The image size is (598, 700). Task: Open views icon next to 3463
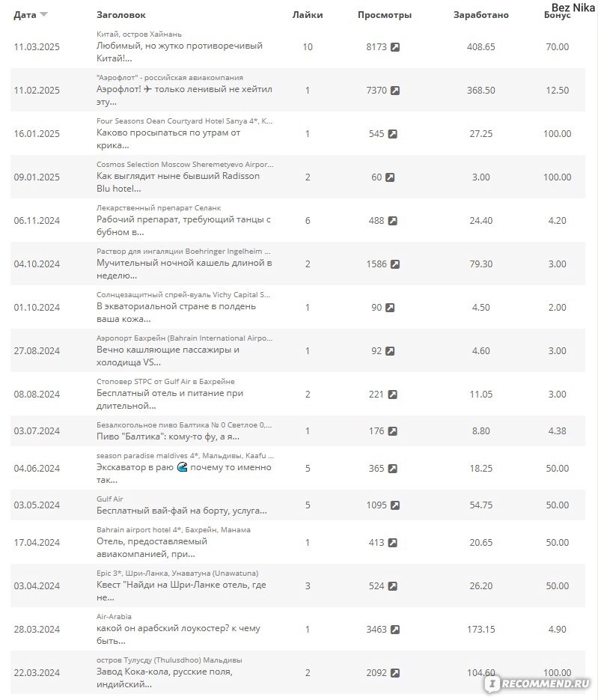pyautogui.click(x=395, y=629)
